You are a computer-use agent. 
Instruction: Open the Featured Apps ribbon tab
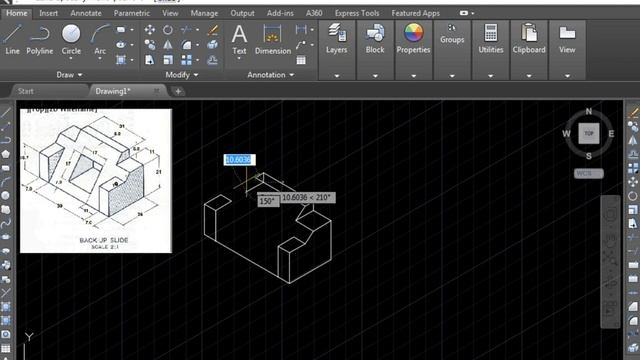click(416, 13)
